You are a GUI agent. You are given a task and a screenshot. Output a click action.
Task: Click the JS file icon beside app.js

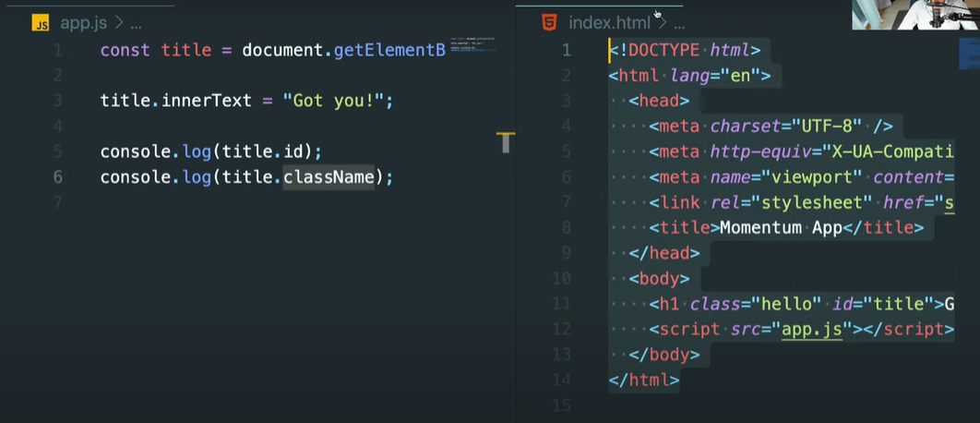pos(41,24)
